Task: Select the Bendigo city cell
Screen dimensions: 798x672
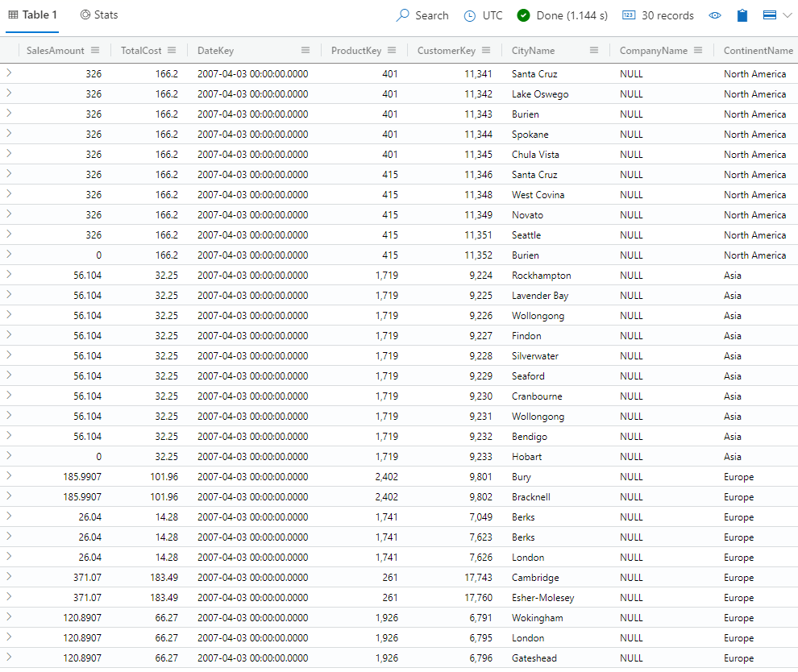Action: click(530, 437)
